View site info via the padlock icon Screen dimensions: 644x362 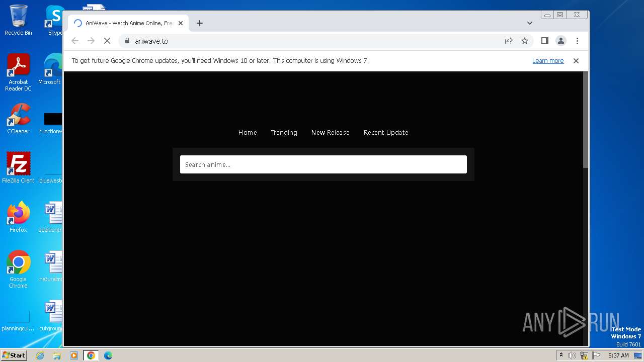click(127, 41)
